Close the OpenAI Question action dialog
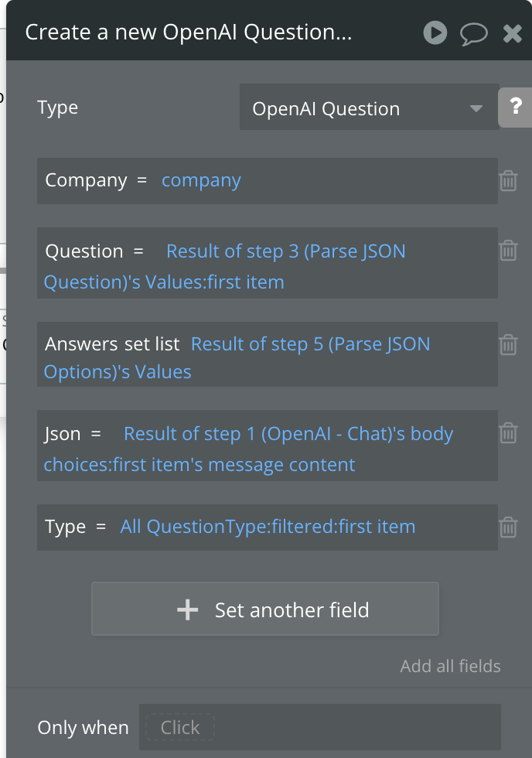This screenshot has height=758, width=532. click(512, 32)
